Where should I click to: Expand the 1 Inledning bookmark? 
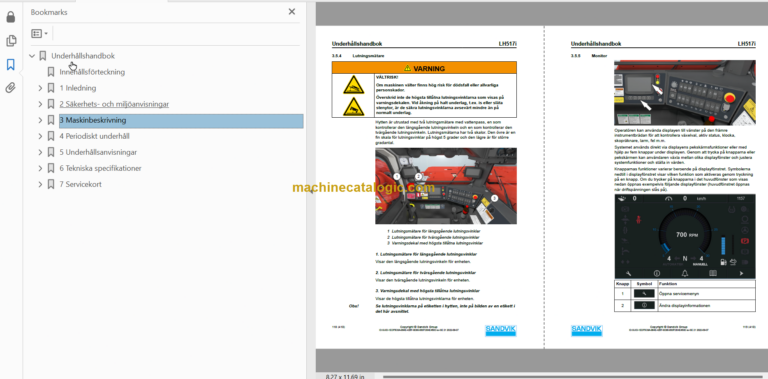tap(40, 88)
